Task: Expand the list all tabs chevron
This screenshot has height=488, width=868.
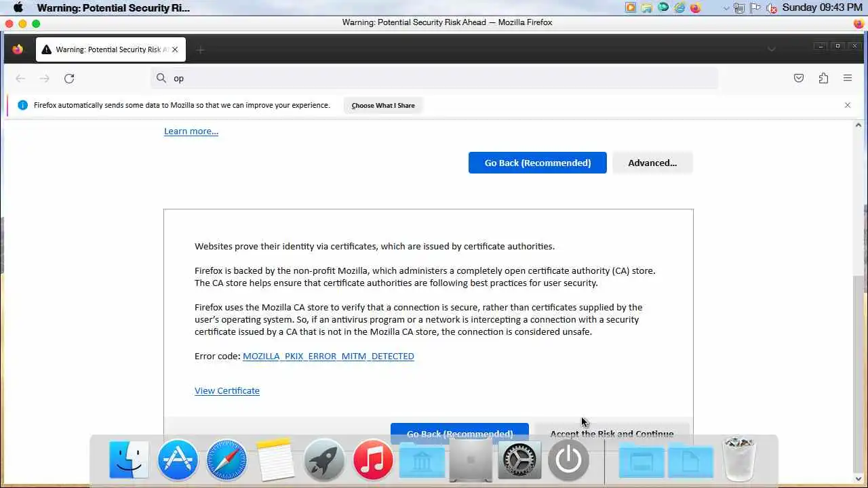Action: pyautogui.click(x=772, y=49)
